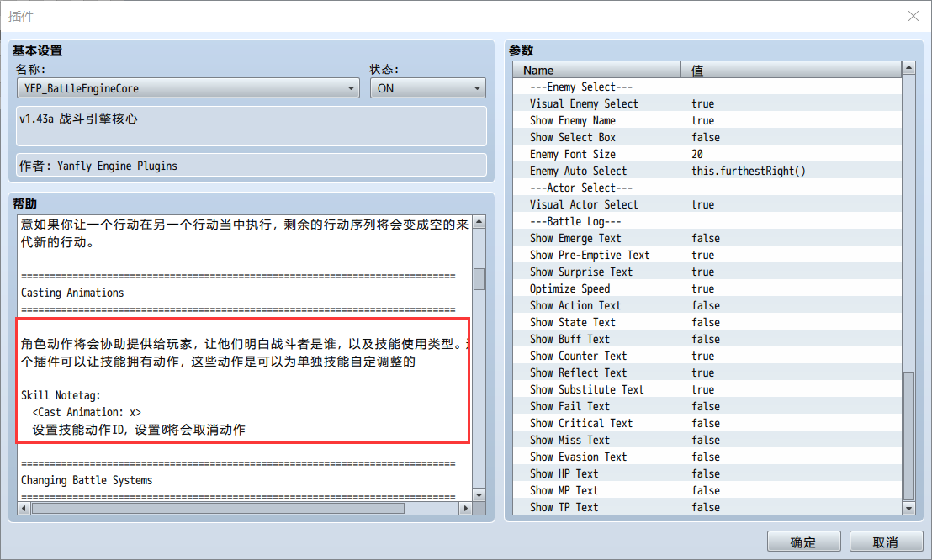
Task: Select the Show Buff Text parameter
Action: click(x=707, y=339)
